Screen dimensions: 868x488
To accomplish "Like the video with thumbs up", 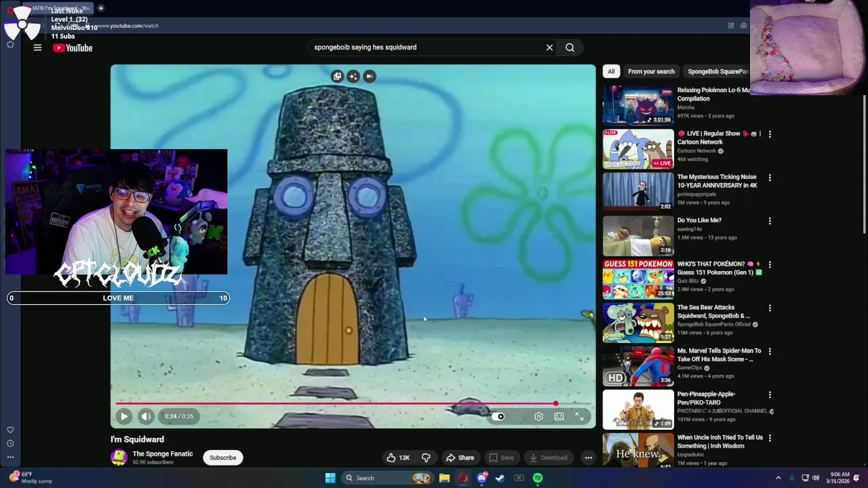I will coord(398,457).
